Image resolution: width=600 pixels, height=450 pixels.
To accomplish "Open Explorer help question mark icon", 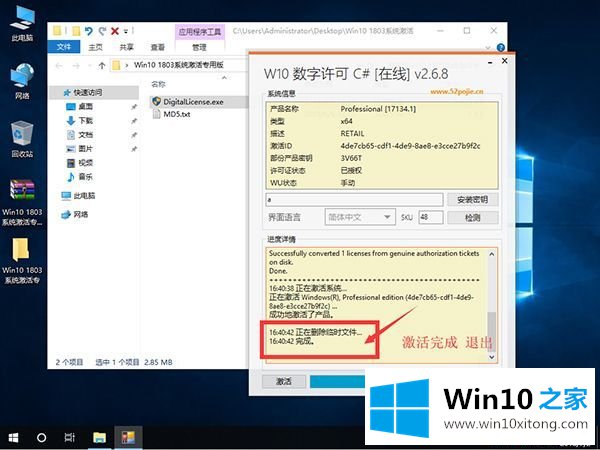I will (501, 47).
